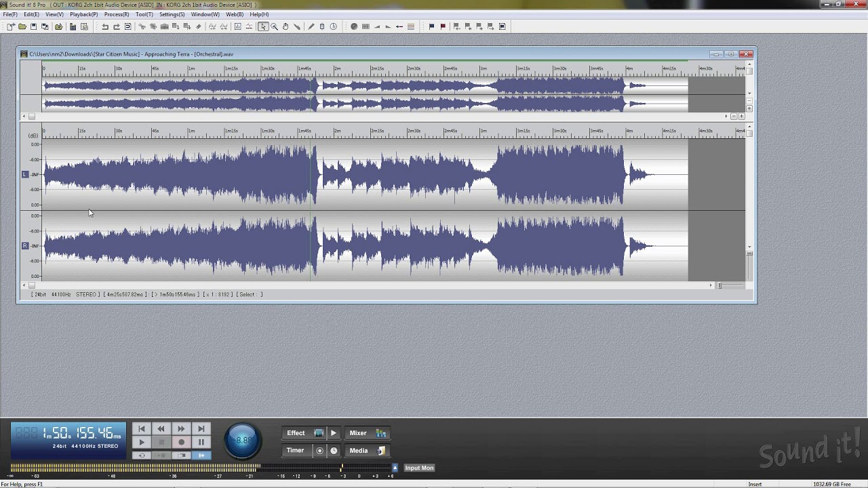Select the magnifier zoom tool
The height and width of the screenshot is (488, 868).
274,26
